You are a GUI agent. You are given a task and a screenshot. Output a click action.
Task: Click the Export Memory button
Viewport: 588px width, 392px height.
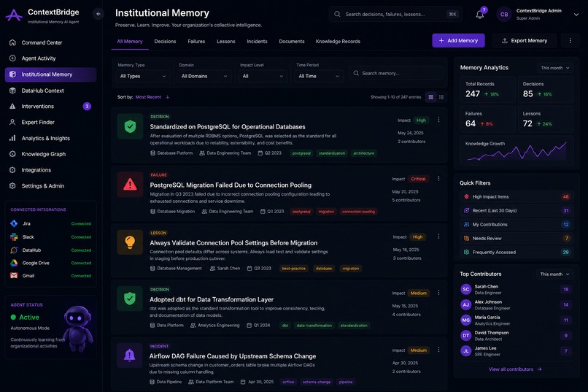(x=525, y=40)
